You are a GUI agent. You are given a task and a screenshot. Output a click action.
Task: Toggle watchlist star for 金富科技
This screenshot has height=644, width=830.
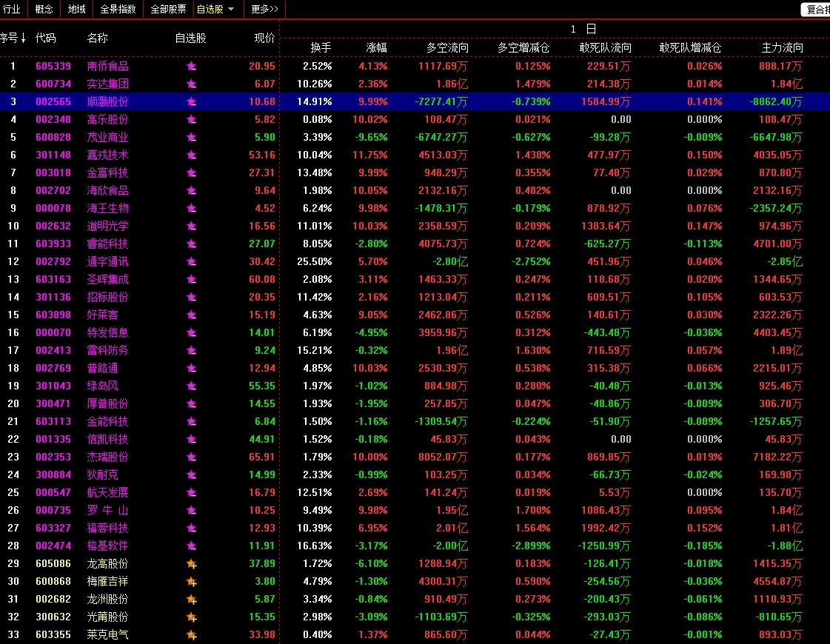(191, 173)
